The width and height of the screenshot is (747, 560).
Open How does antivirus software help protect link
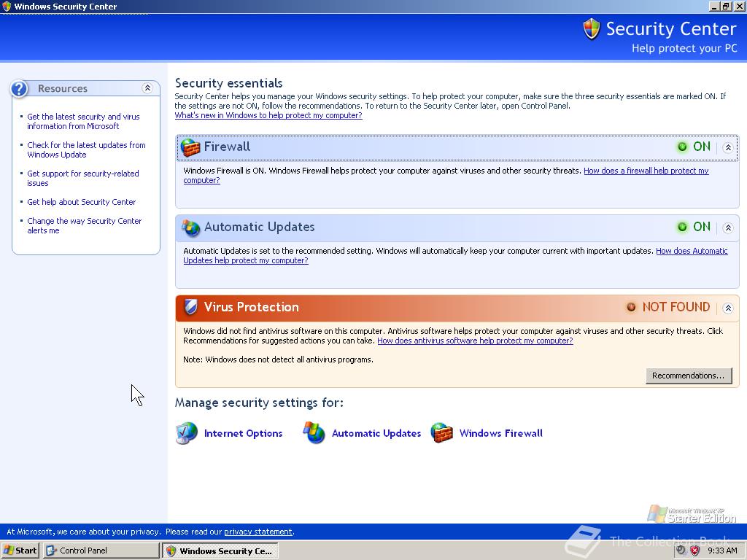coord(475,341)
